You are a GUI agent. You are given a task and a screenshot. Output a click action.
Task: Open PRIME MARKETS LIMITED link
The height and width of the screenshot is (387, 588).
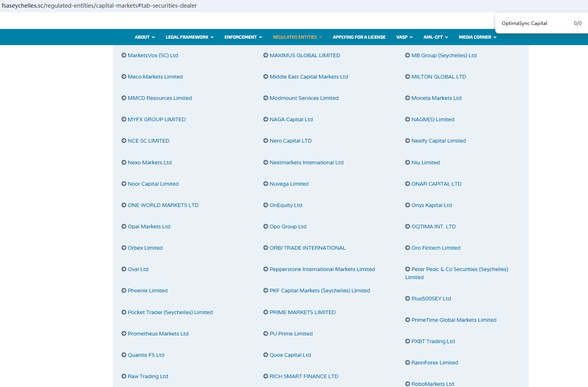[x=303, y=312]
